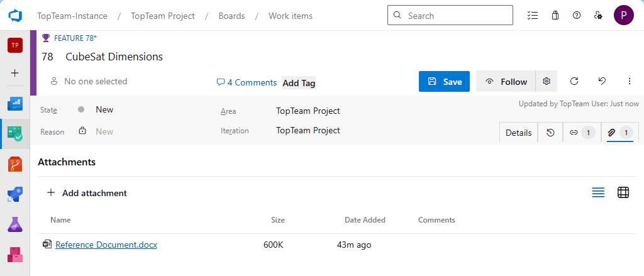
Task: Click the Search input box
Action: [x=450, y=16]
